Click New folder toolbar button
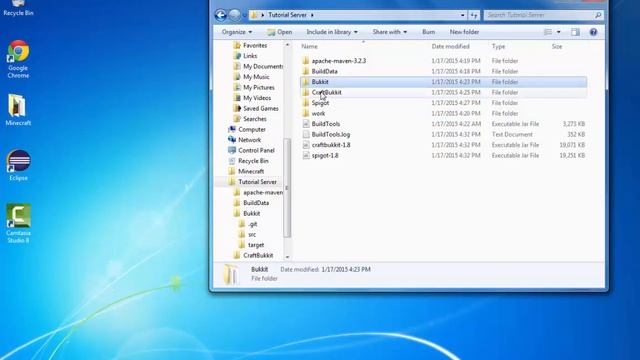 (x=464, y=32)
